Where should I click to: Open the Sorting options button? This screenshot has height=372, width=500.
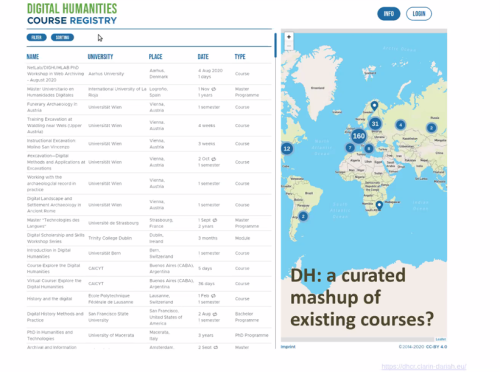point(62,37)
